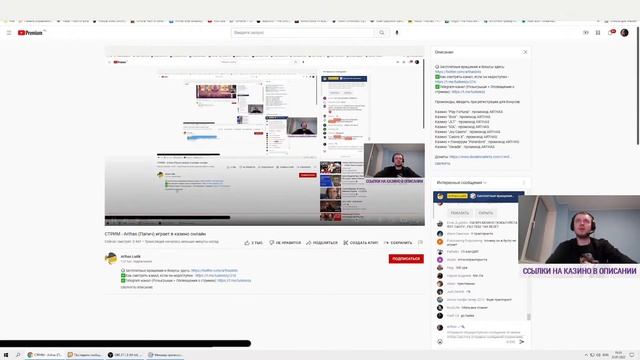Click the Показать button in the pinned chat banner
The image size is (640, 360).
click(460, 213)
